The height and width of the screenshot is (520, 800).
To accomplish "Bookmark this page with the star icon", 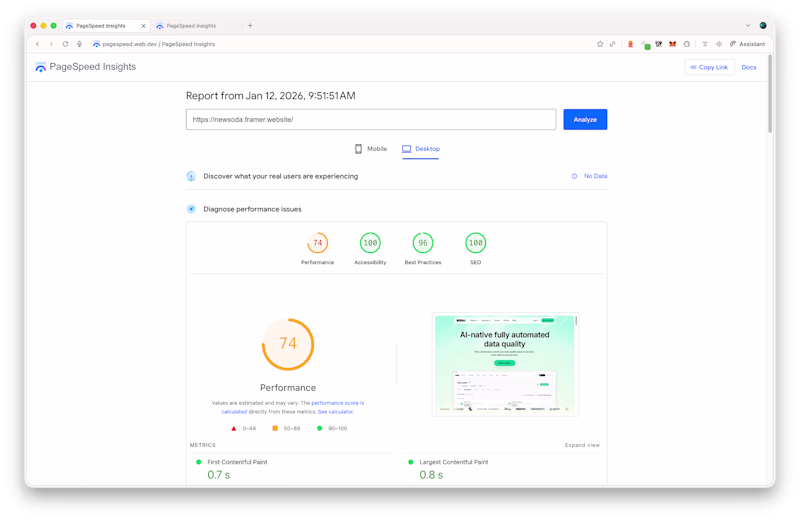I will tap(600, 44).
